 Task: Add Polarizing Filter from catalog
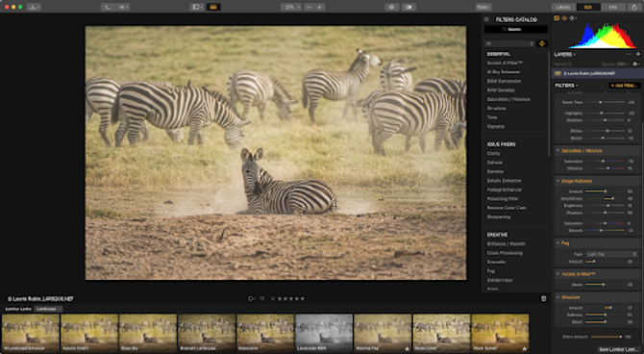pos(503,198)
